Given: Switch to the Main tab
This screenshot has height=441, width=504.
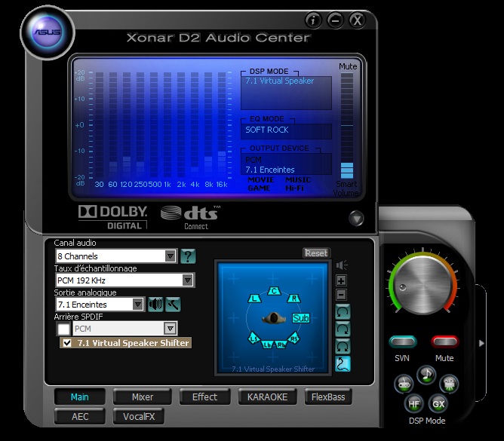Looking at the screenshot, I should click(80, 397).
